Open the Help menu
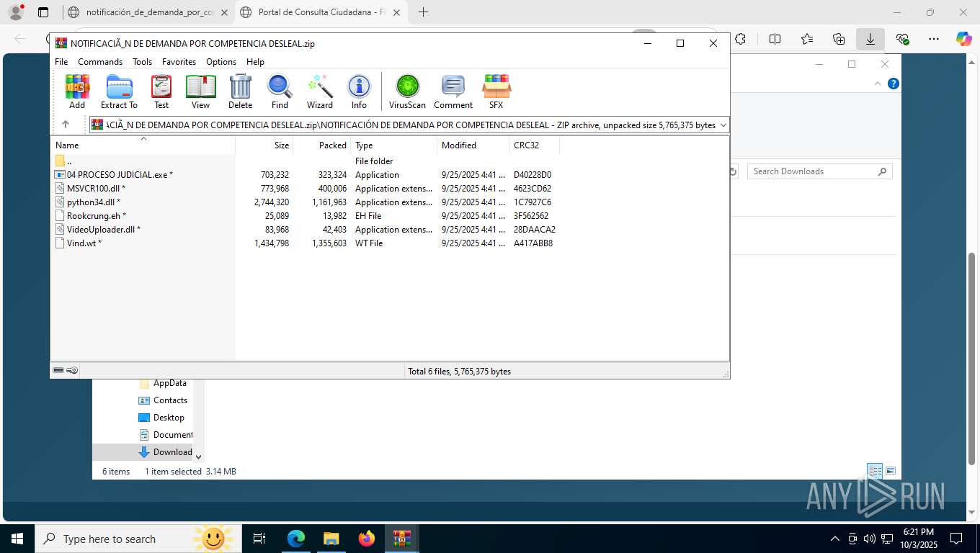 255,62
